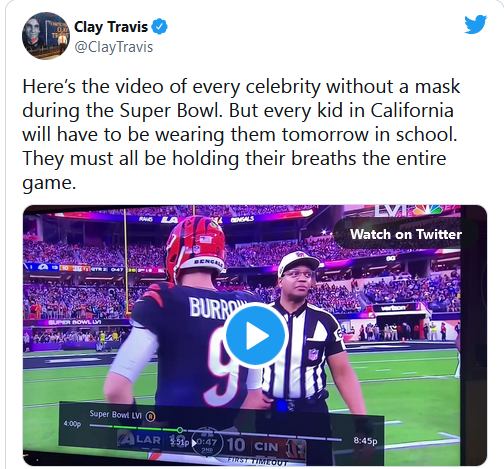Open the @ClayTravis handle link
The image size is (504, 469).
pos(113,47)
